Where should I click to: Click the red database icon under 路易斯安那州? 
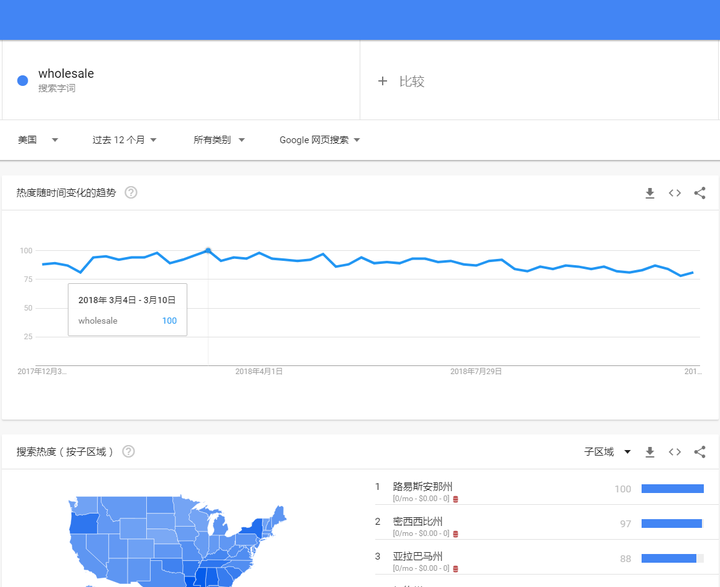[x=456, y=499]
